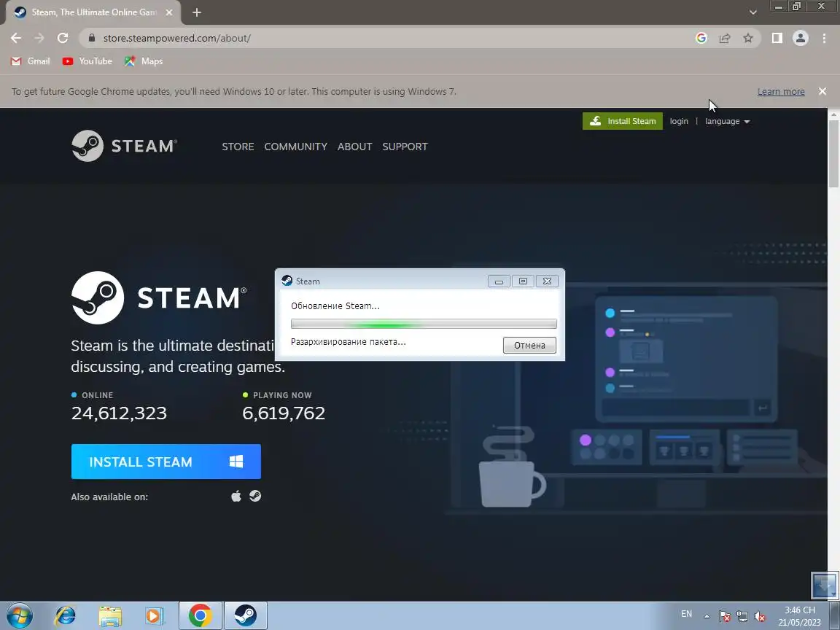This screenshot has width=840, height=630.
Task: Click the Google icon in address bar
Action: pos(701,38)
